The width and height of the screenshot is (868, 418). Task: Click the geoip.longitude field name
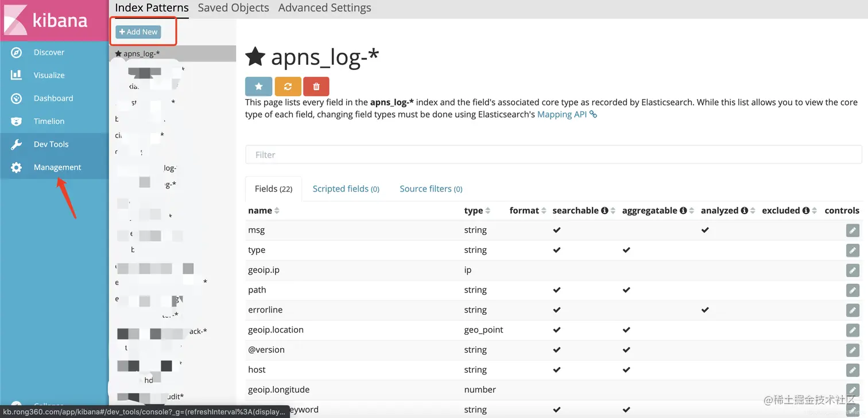pos(279,389)
